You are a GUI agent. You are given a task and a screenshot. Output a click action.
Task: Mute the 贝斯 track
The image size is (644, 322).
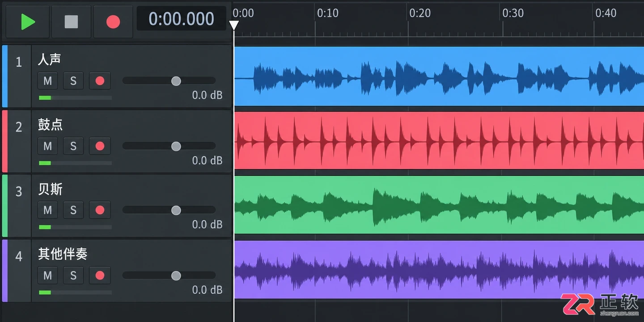pyautogui.click(x=47, y=210)
